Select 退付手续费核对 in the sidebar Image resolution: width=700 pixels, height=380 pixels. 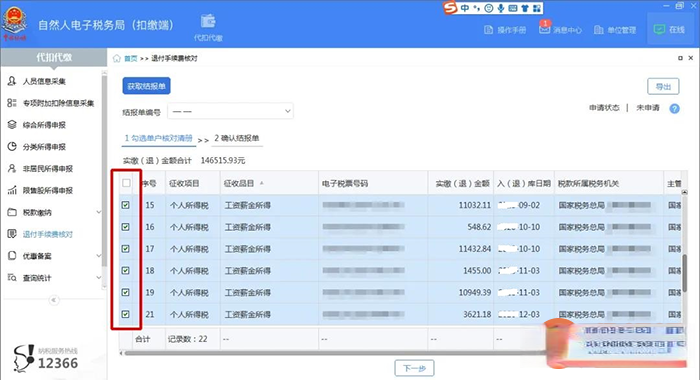48,234
